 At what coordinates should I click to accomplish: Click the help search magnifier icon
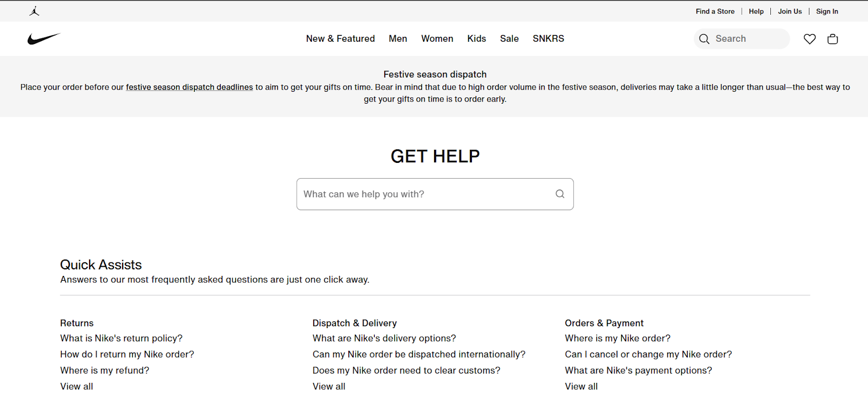pos(560,194)
